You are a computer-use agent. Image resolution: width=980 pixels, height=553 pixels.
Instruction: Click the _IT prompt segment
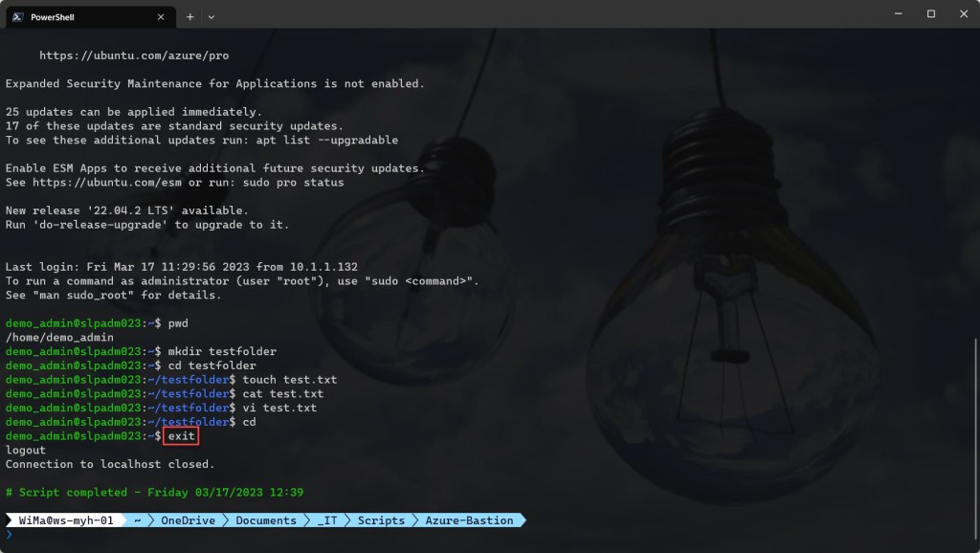pyautogui.click(x=326, y=520)
